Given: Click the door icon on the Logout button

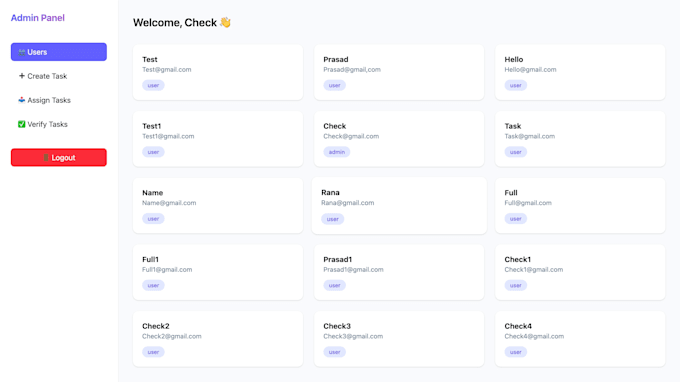Looking at the screenshot, I should coord(46,157).
